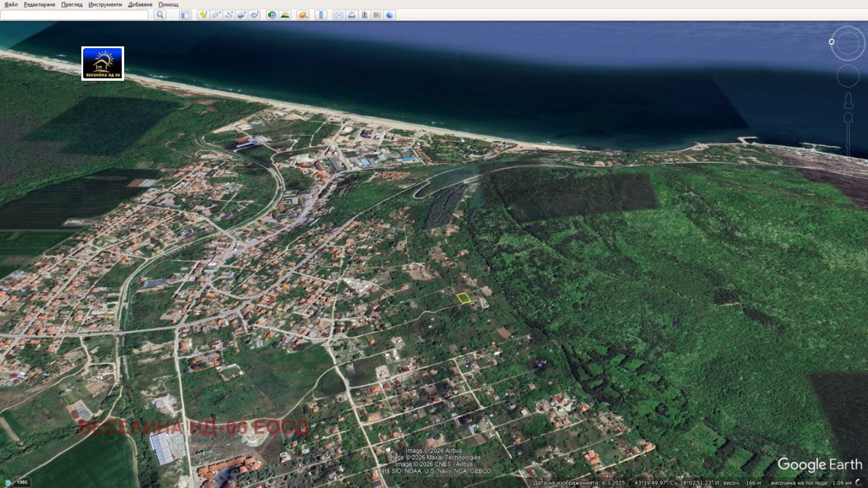Image resolution: width=868 pixels, height=488 pixels.
Task: Toggle historical imagery clock icon
Action: pos(272,15)
